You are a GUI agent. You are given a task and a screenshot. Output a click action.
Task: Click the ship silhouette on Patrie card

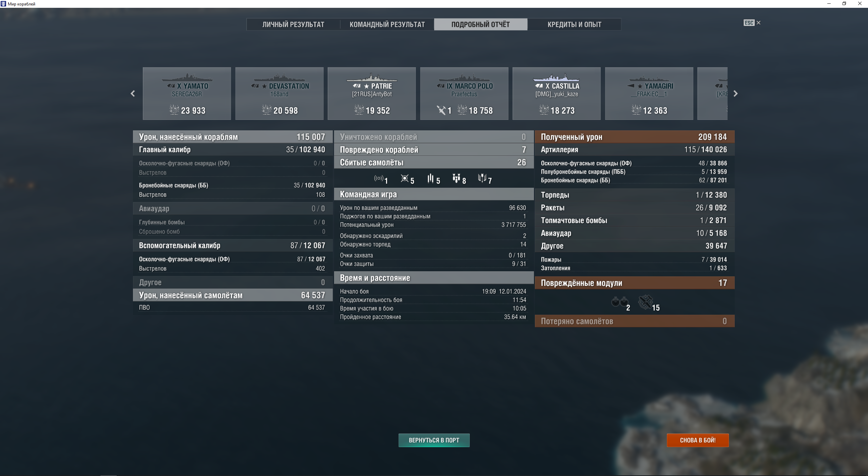point(372,77)
